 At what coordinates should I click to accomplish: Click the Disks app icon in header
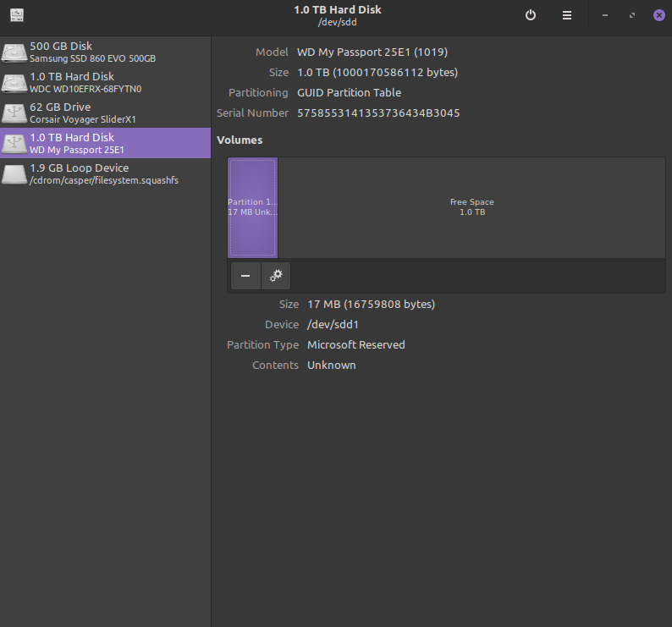point(17,15)
